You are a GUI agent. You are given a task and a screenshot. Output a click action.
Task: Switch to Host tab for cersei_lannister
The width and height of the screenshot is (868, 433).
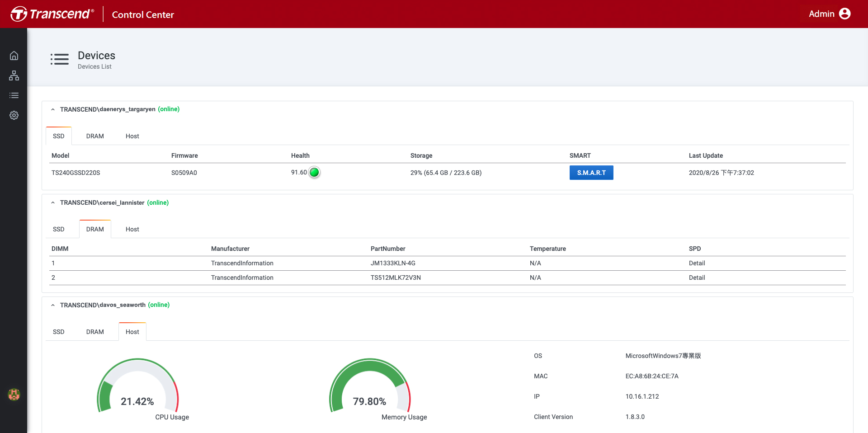point(132,229)
